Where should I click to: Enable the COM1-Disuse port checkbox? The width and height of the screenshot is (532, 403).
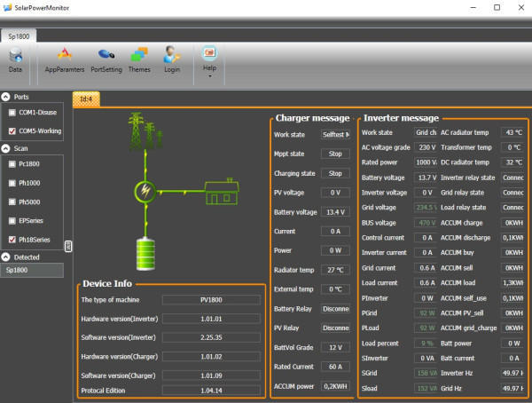pyautogui.click(x=12, y=113)
